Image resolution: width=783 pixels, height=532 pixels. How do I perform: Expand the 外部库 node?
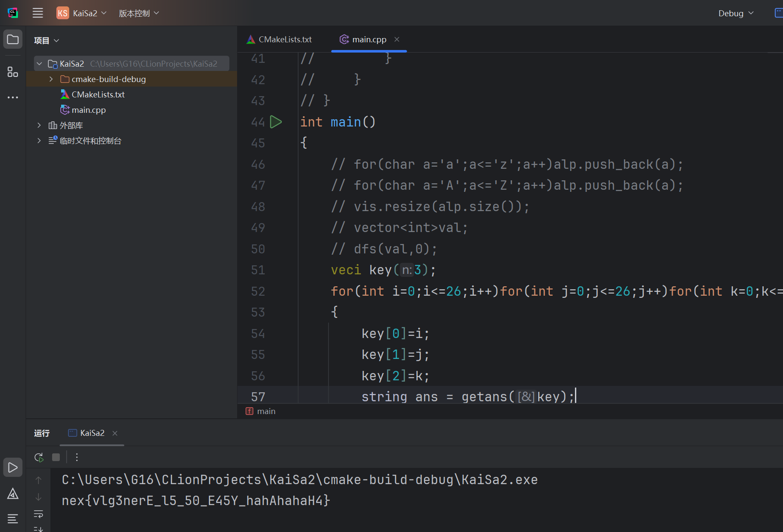(x=39, y=125)
